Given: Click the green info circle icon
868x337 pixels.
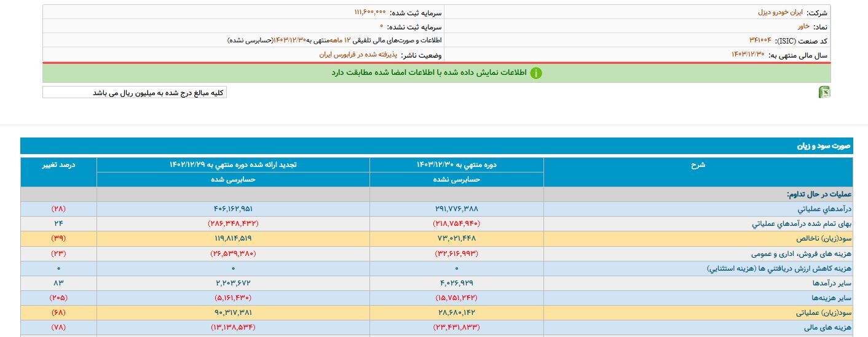Looking at the screenshot, I should coord(536,73).
